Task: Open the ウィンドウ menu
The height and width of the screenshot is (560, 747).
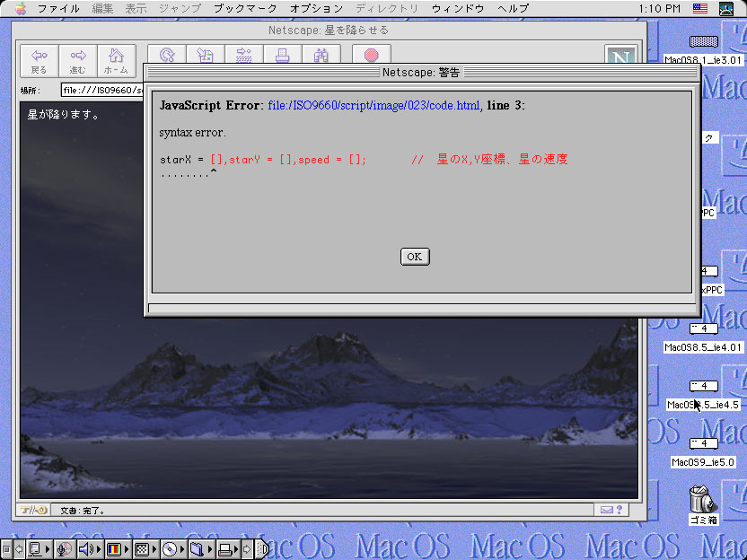Action: (x=458, y=9)
